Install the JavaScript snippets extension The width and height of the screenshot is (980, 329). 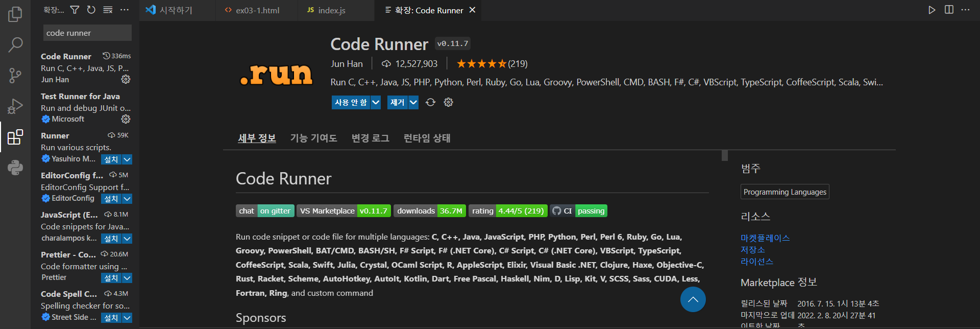[x=111, y=239]
